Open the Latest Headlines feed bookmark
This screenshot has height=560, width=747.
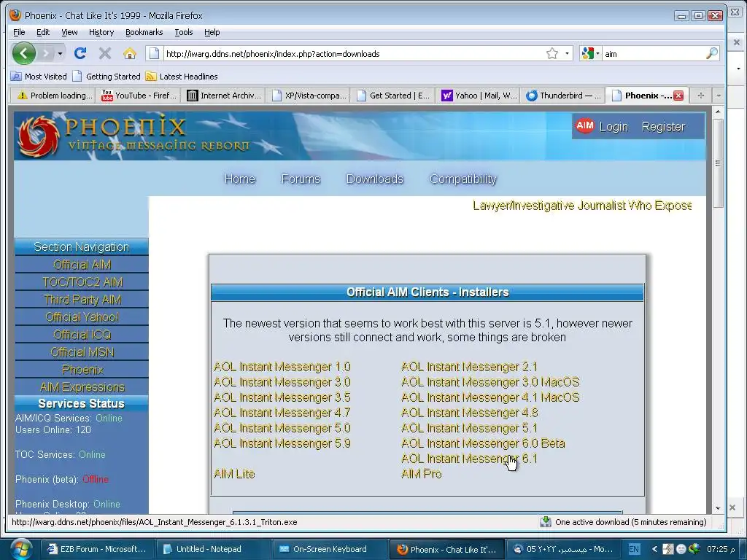coord(182,76)
